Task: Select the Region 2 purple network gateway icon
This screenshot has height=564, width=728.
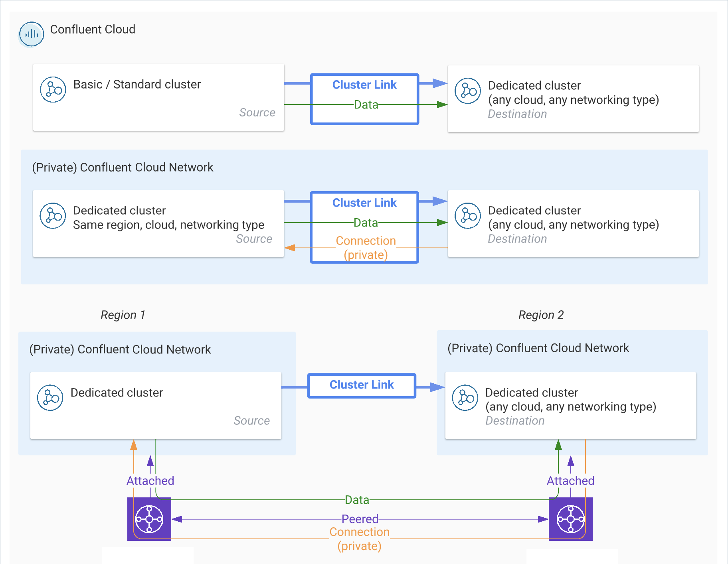Action: 571,519
